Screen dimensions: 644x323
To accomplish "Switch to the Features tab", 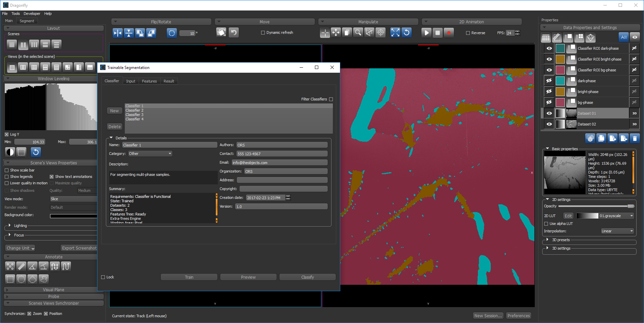I will coord(149,81).
